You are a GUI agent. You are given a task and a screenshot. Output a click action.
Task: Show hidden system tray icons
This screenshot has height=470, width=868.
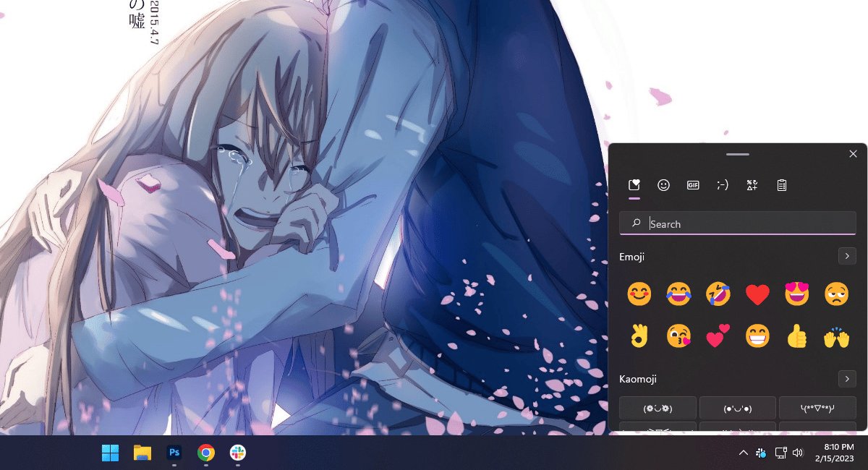tap(743, 453)
